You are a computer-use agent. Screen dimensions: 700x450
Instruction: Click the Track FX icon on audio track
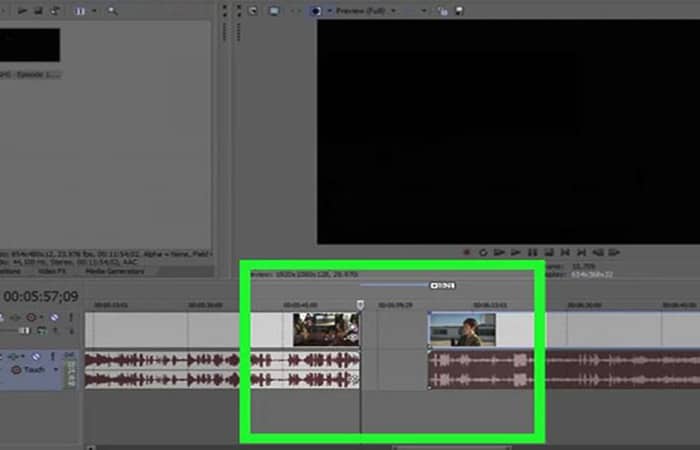13,356
